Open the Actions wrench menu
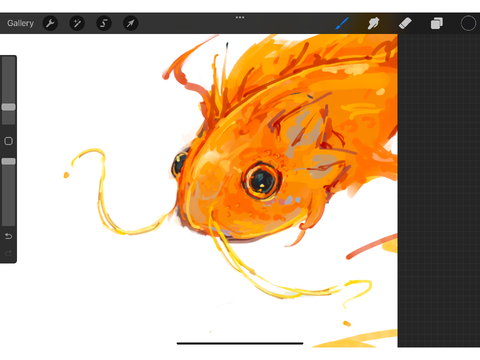 (x=50, y=23)
